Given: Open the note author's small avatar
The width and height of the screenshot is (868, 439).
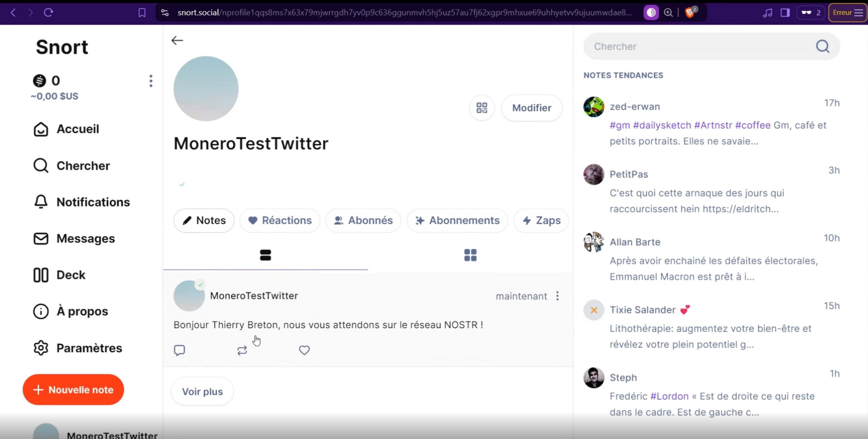Looking at the screenshot, I should click(189, 296).
